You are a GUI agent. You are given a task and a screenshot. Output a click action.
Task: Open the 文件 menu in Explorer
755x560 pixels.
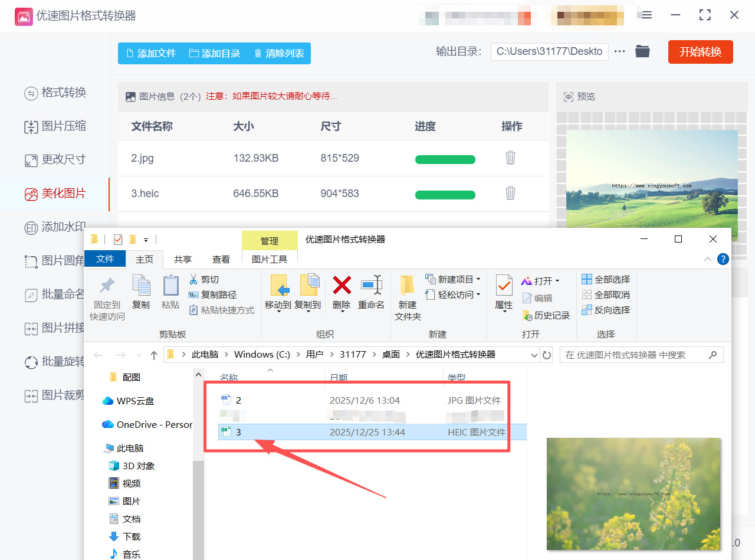click(105, 259)
